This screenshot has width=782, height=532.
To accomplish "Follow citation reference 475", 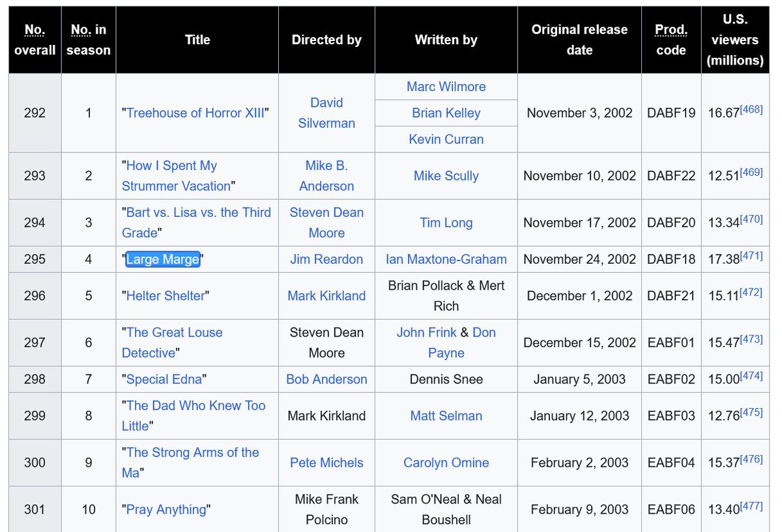I will 751,412.
